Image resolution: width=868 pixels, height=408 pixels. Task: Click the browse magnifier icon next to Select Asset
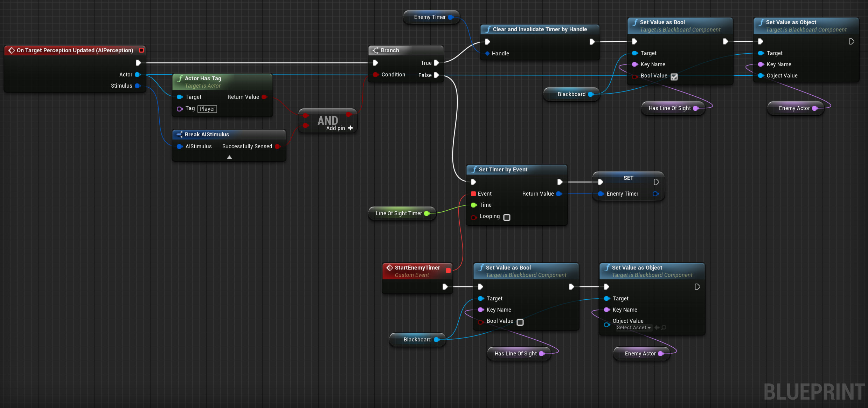coord(664,327)
